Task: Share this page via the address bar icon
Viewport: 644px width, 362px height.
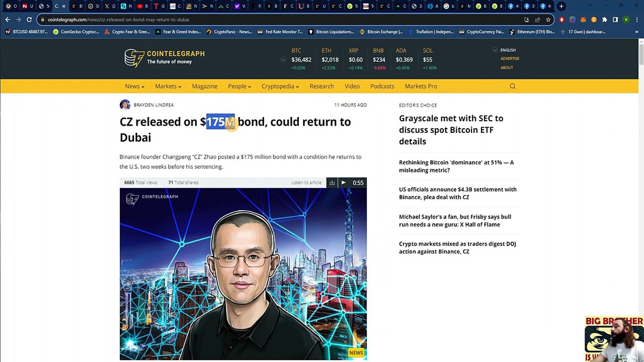Action: 537,20
